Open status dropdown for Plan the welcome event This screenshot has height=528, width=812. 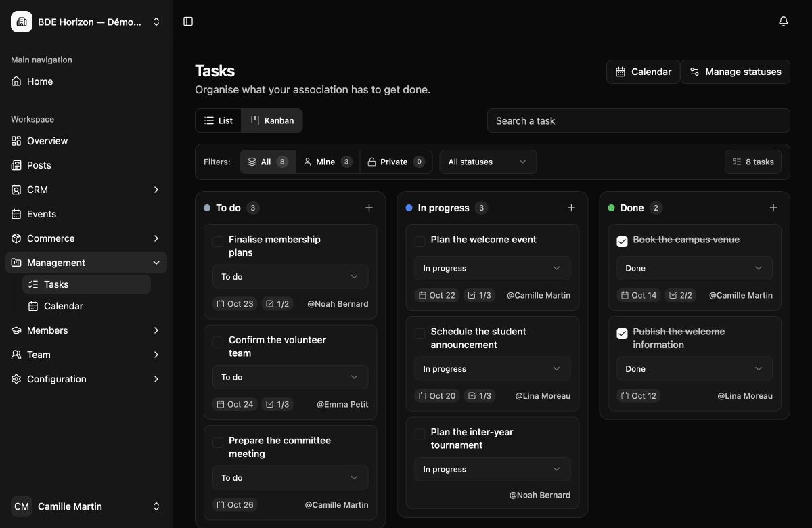[493, 268]
